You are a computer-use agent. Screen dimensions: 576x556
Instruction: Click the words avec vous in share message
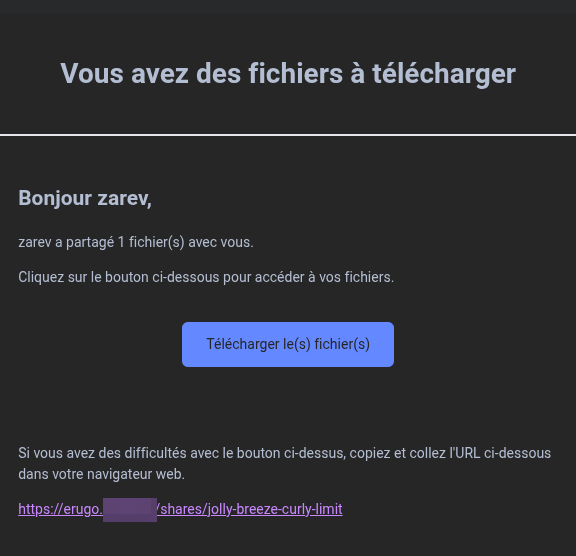(221, 242)
